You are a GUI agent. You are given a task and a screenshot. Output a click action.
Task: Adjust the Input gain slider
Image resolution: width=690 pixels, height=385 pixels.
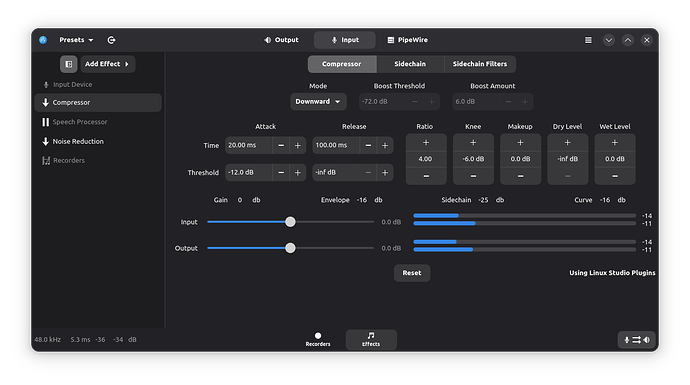(290, 222)
